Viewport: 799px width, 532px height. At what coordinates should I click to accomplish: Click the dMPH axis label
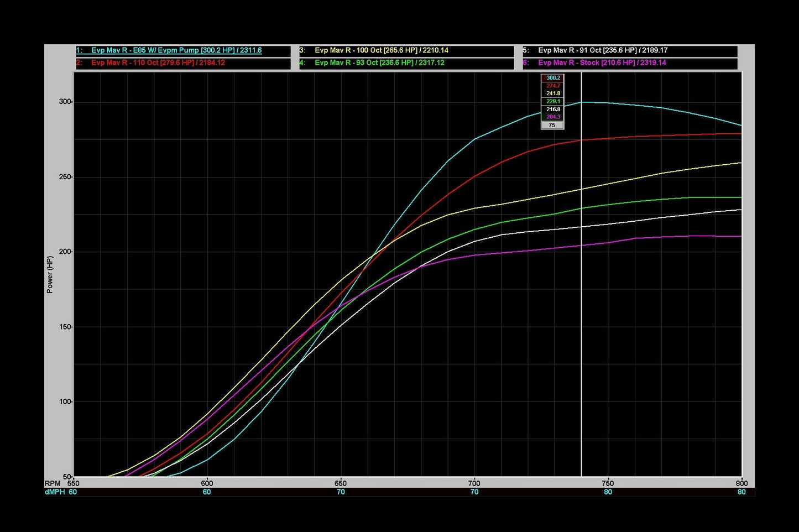54,492
